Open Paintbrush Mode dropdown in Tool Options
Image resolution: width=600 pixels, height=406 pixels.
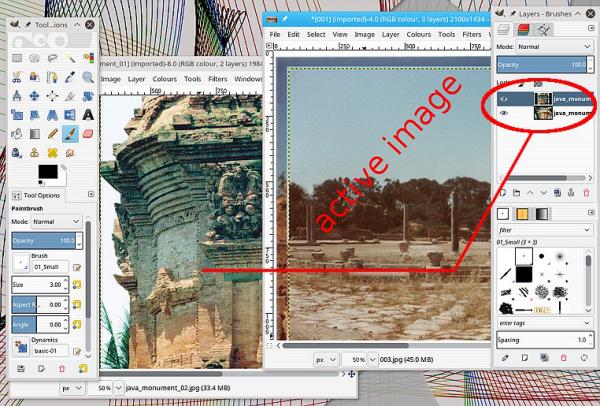(x=56, y=222)
